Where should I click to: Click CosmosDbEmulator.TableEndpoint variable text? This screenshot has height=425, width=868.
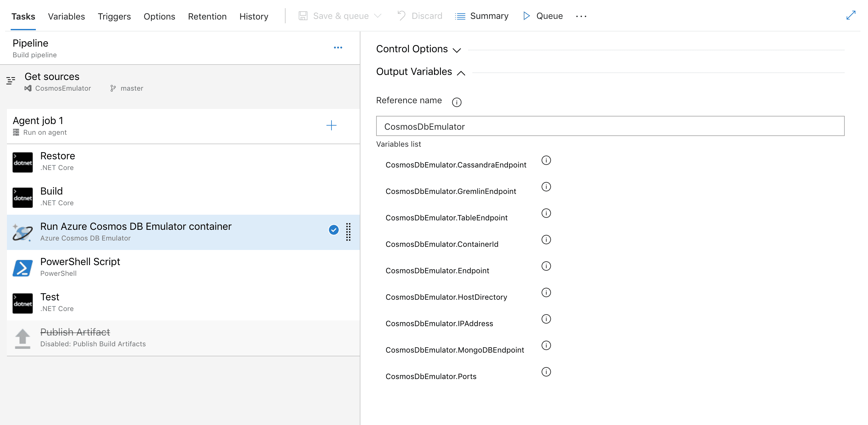[447, 218]
